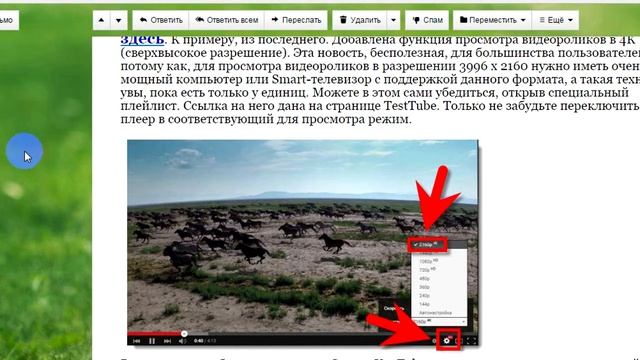Click the Ответить reply button
640x360 pixels.
pyautogui.click(x=161, y=20)
